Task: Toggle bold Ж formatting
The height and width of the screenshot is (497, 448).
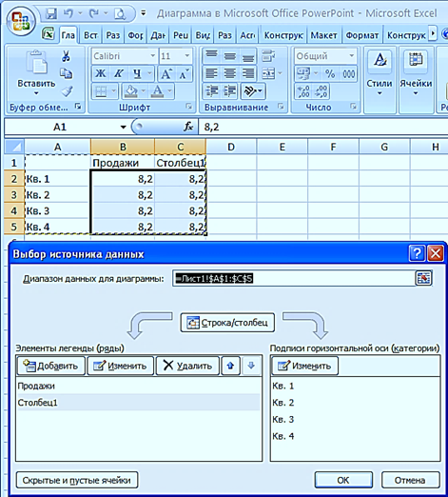Action: coord(101,74)
